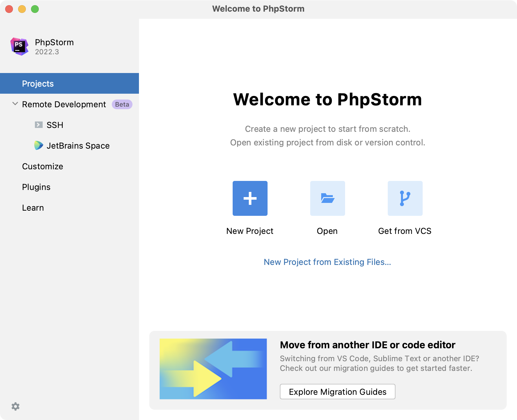
Task: Click the PhpStorm logo icon
Action: click(x=19, y=47)
